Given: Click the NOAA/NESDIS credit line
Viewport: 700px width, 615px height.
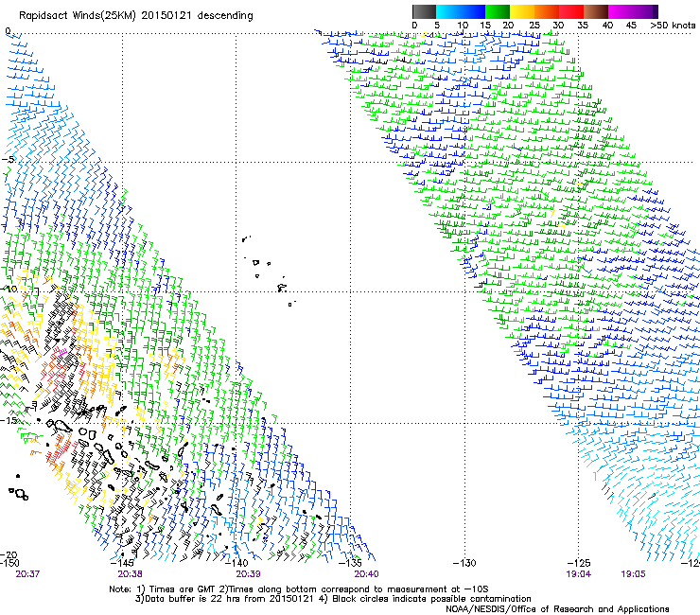Looking at the screenshot, I should click(557, 609).
